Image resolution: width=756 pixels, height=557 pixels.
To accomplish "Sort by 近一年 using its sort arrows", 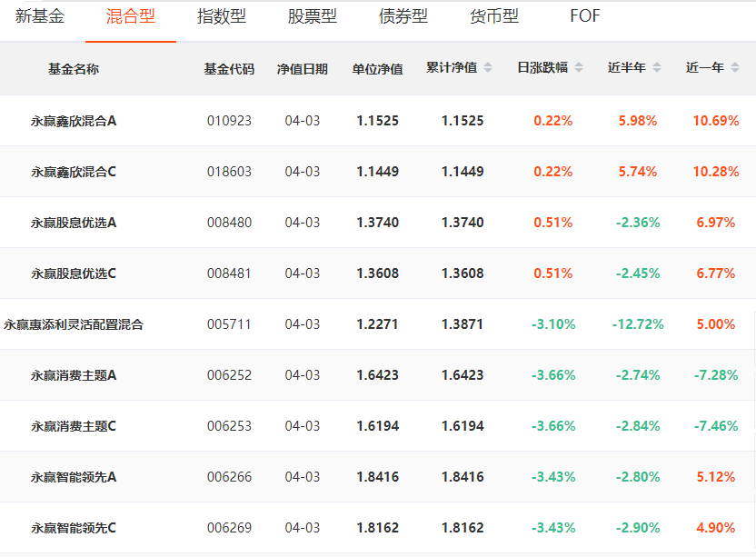I will pos(735,67).
